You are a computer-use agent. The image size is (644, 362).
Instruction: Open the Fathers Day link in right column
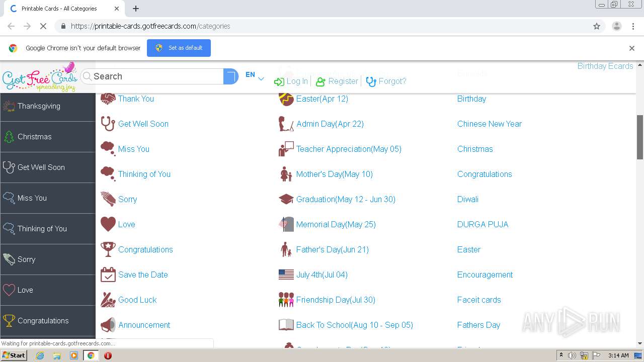(x=479, y=325)
